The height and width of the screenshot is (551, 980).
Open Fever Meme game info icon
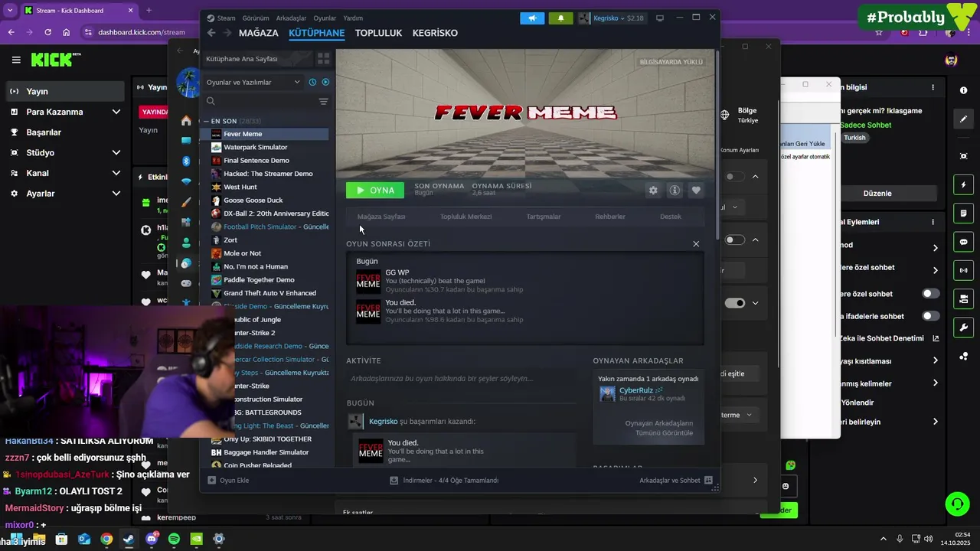675,191
